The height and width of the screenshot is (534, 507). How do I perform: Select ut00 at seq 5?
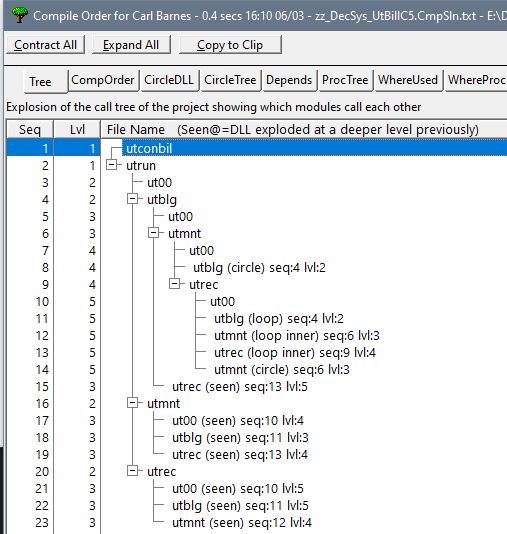coord(180,217)
